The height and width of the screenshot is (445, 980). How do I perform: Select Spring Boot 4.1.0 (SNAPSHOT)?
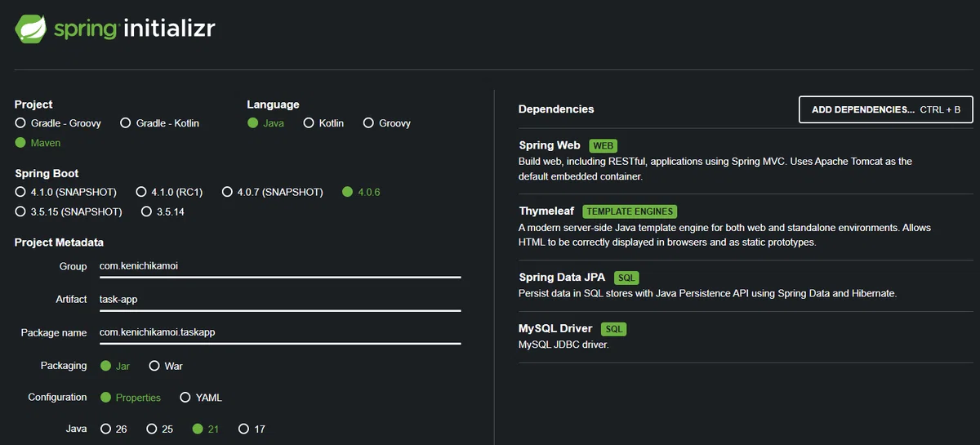coord(66,192)
